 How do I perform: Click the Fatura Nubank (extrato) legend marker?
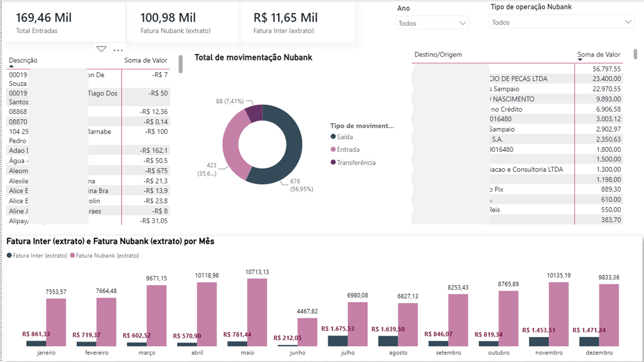pyautogui.click(x=72, y=255)
